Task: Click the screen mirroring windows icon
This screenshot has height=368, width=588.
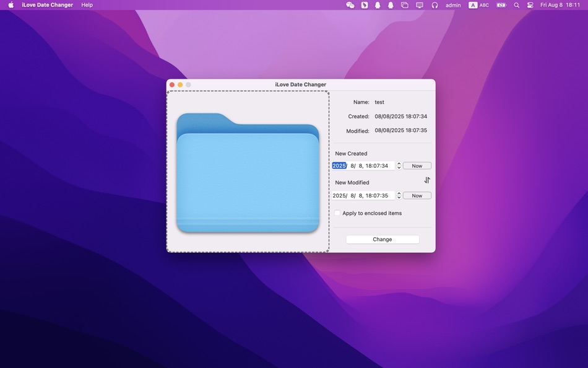Action: (x=404, y=5)
